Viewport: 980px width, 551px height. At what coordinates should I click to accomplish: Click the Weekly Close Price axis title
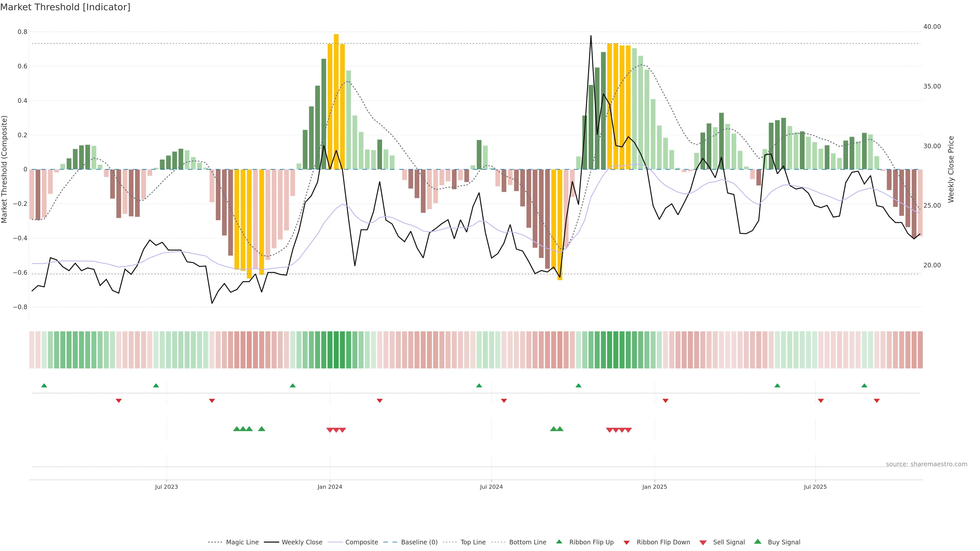[951, 169]
